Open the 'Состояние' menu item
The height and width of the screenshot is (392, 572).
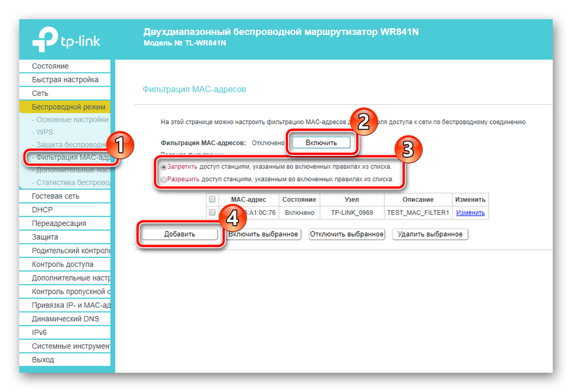[51, 66]
